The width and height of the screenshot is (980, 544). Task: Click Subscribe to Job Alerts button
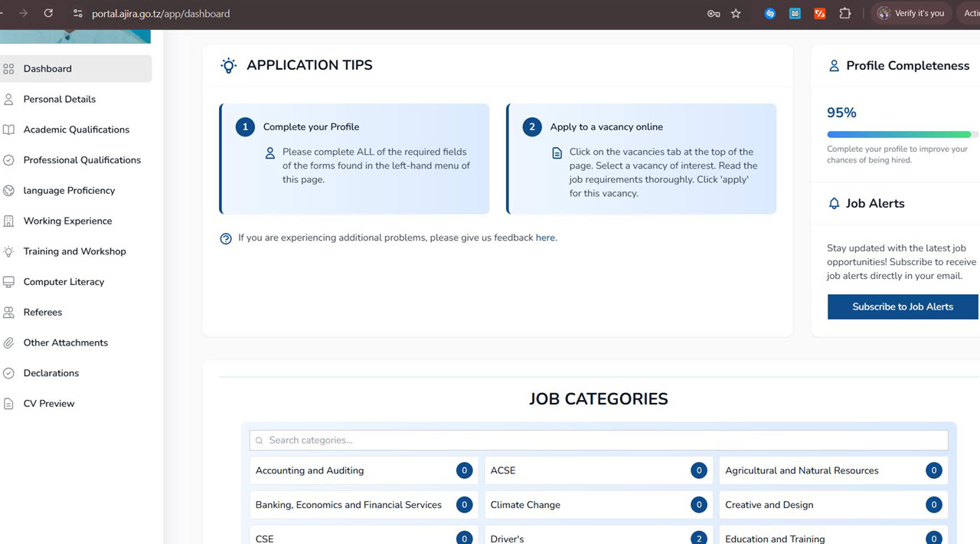click(x=902, y=306)
